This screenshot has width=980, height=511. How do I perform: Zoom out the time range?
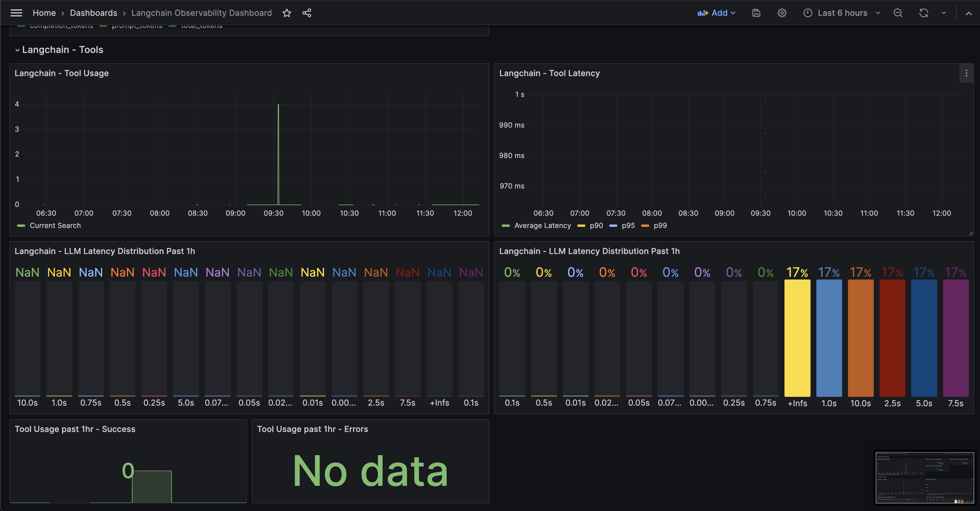pos(898,13)
